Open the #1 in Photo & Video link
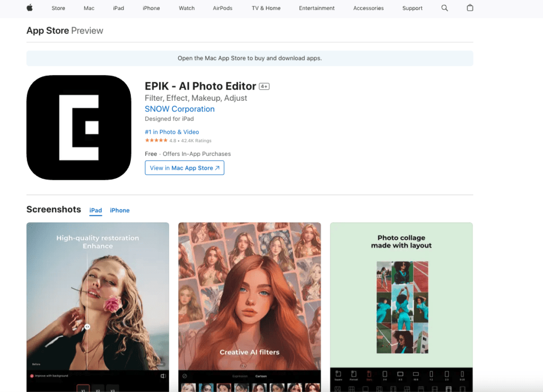 point(172,132)
